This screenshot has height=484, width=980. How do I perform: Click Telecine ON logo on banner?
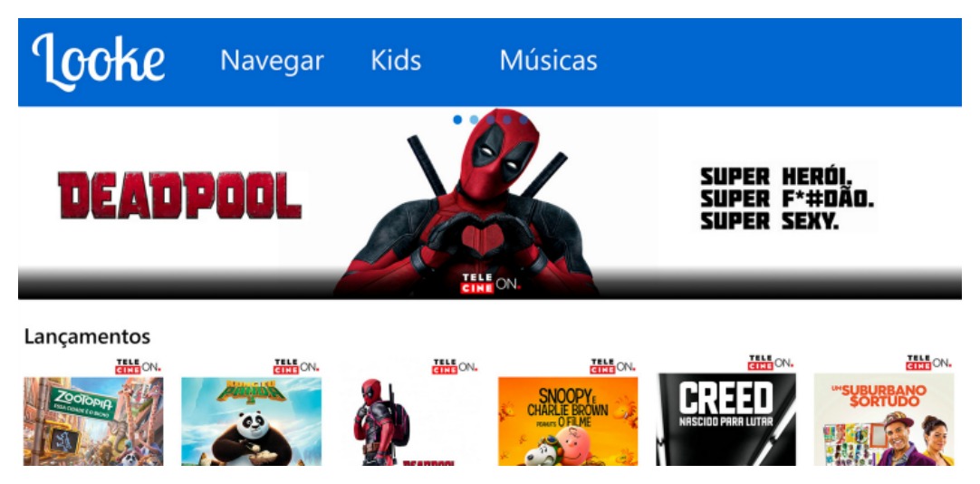pos(490,284)
